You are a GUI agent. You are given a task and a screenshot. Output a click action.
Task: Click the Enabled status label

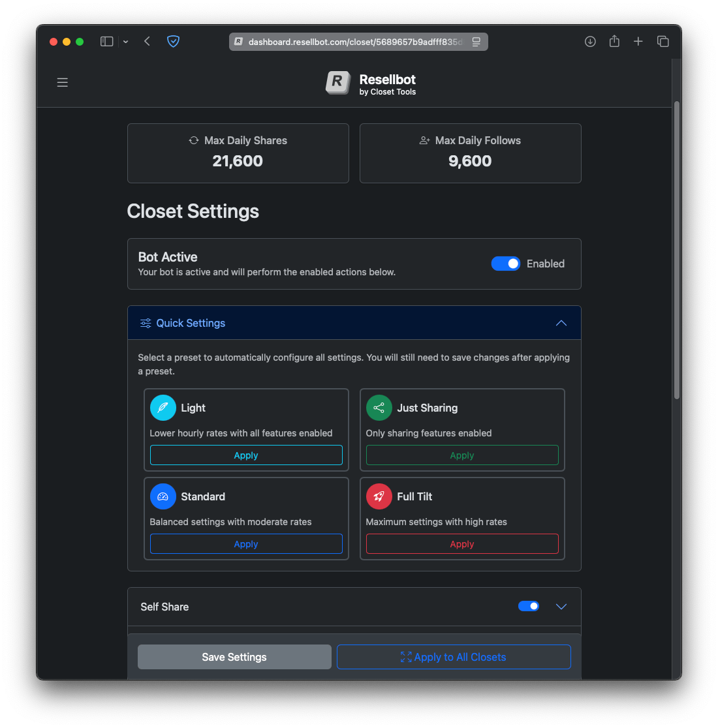(545, 264)
